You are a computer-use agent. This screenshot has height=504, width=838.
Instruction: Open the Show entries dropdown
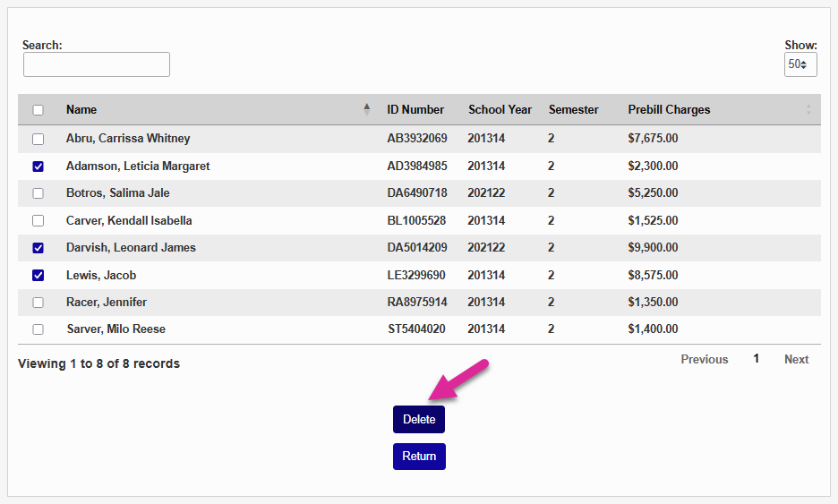tap(800, 64)
